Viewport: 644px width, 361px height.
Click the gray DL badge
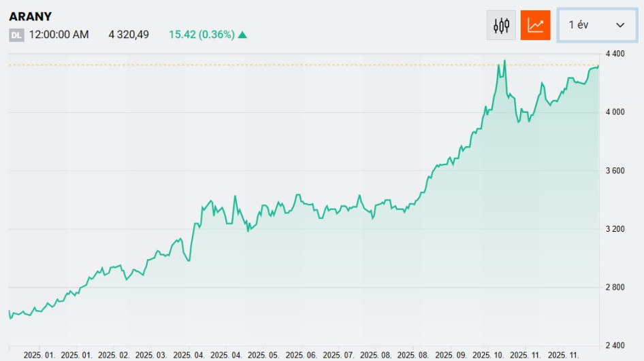(16, 35)
